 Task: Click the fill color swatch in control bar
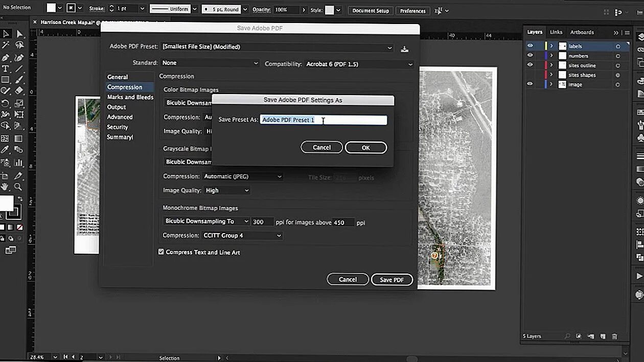pos(51,8)
